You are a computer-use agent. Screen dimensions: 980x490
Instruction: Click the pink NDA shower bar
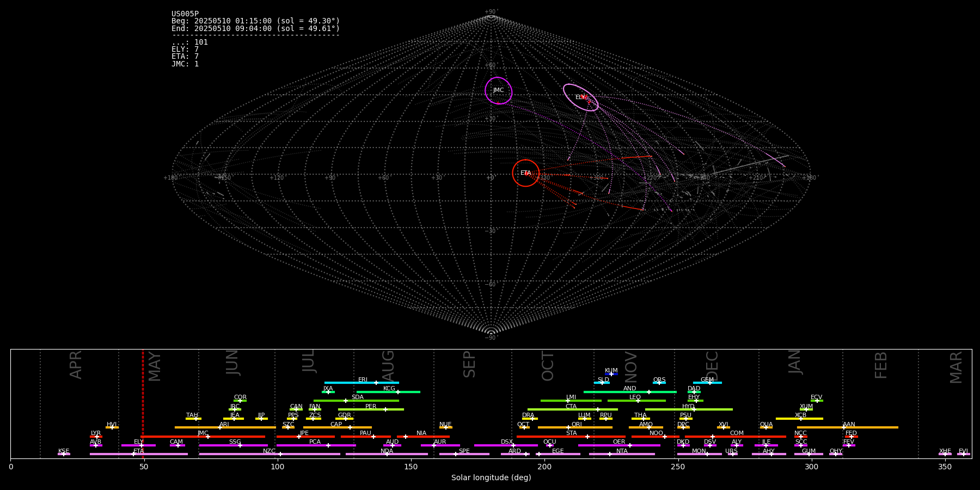(387, 454)
